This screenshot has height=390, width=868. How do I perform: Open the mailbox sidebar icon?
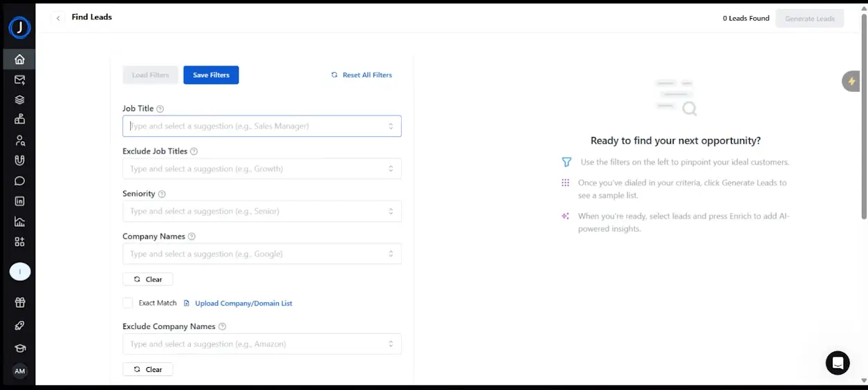point(19,120)
